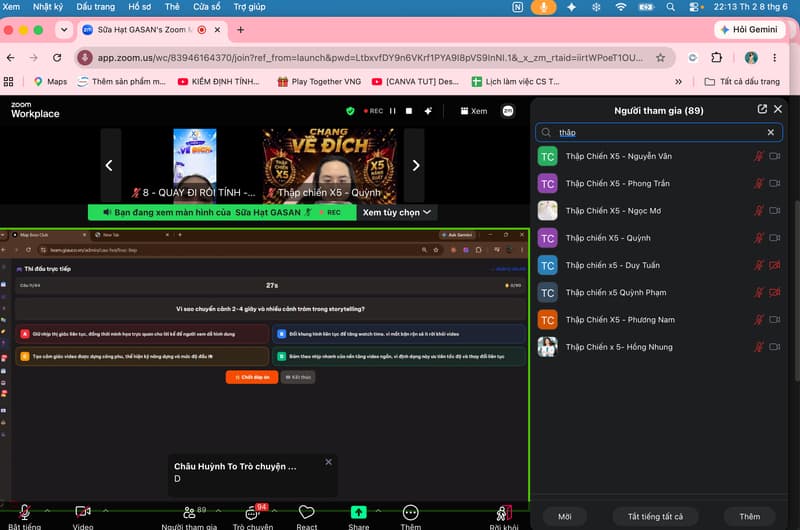Clear the participant search field
Viewport: 800px width, 530px height.
pos(770,133)
